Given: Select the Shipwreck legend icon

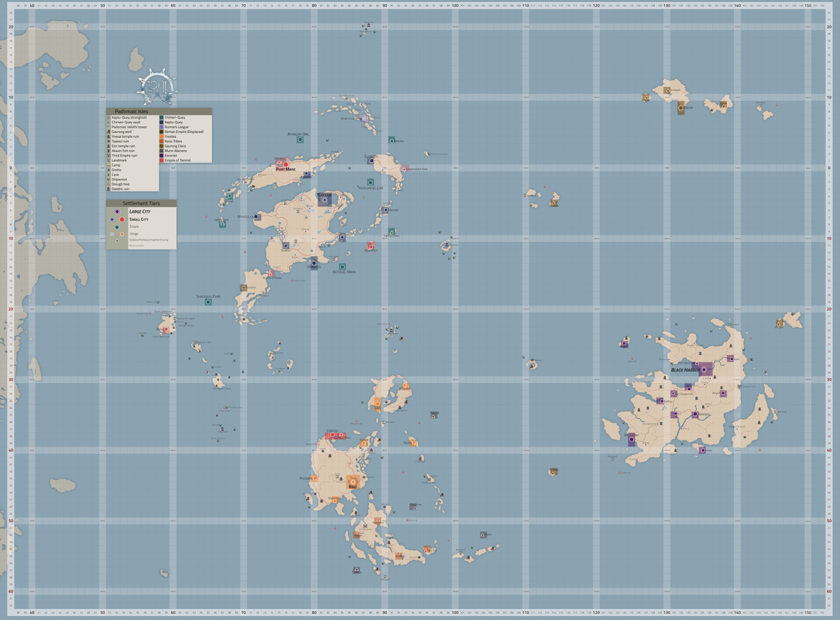Looking at the screenshot, I should click(109, 179).
